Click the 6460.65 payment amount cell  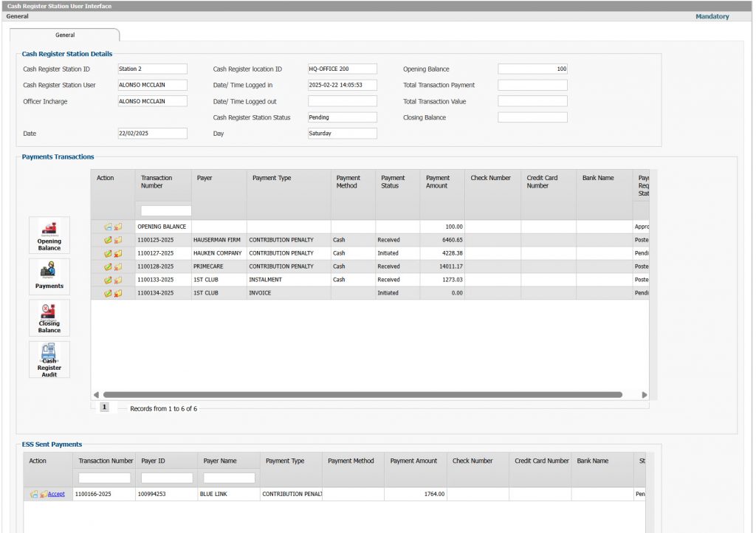pos(442,240)
